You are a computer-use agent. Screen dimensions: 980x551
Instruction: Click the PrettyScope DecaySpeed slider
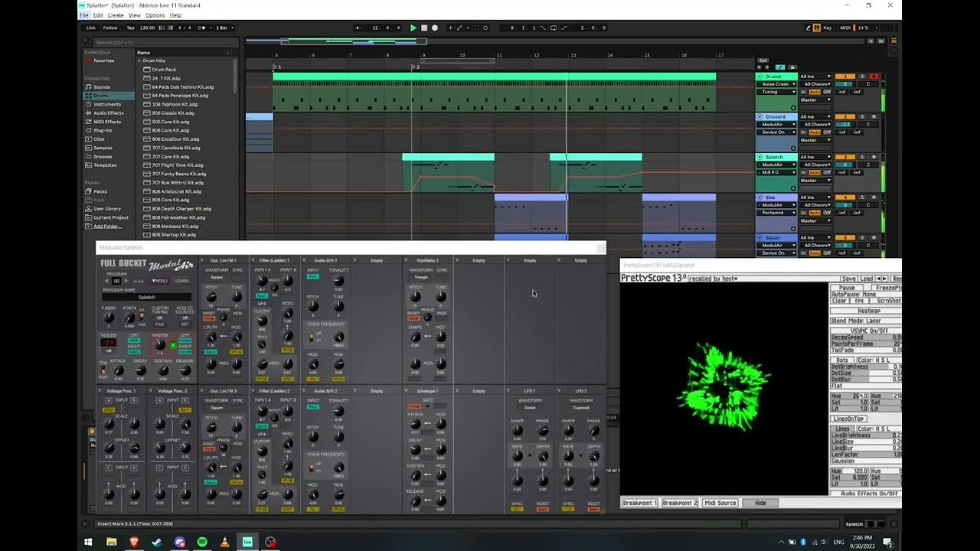tap(866, 337)
